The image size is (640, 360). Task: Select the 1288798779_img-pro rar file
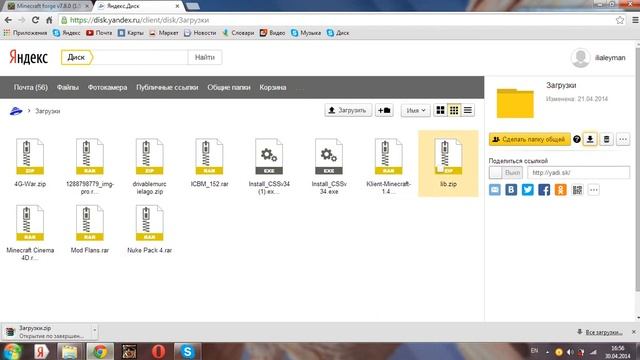point(89,166)
